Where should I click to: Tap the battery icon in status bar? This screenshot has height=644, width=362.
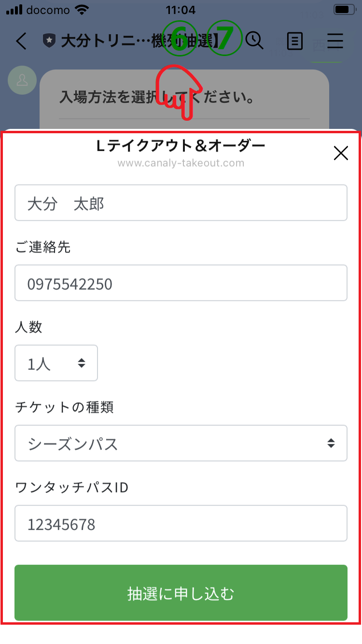tap(344, 10)
